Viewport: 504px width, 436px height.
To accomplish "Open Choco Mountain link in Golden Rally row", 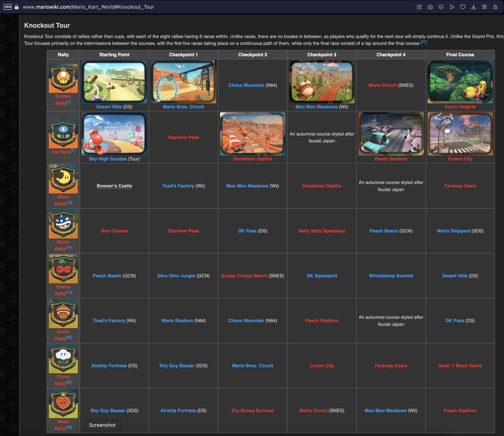I will pos(246,85).
